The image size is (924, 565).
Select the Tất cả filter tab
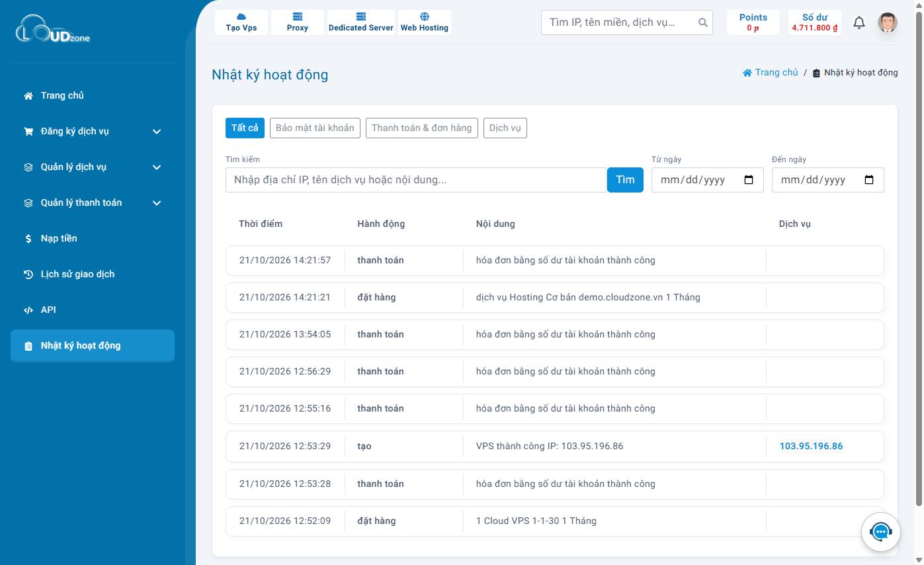pos(245,128)
